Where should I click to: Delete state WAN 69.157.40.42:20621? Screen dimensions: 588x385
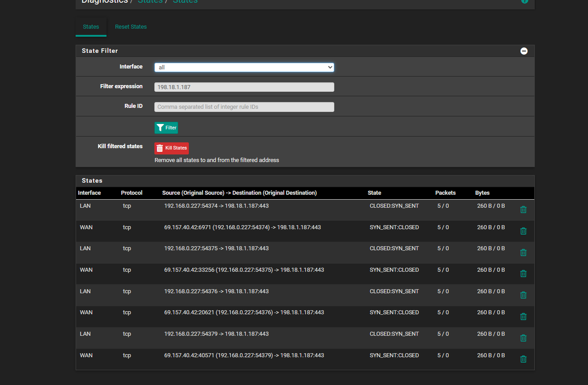coord(523,317)
